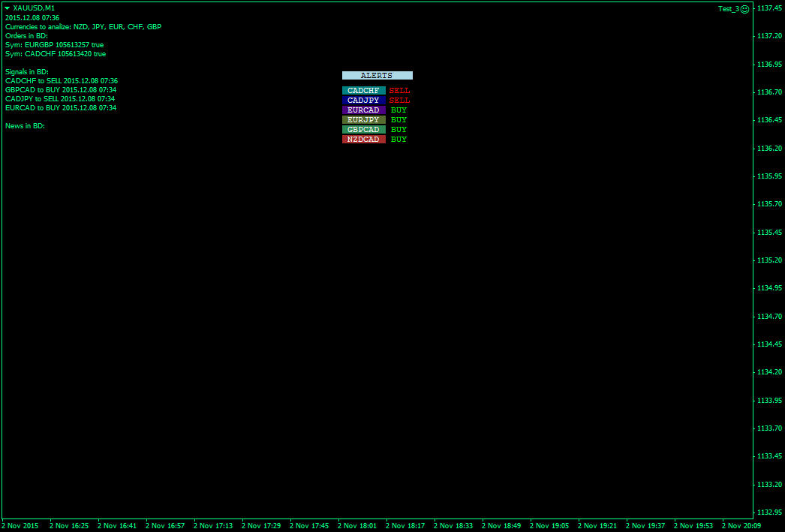
Task: Select the CADJPY alert label
Action: pos(363,100)
